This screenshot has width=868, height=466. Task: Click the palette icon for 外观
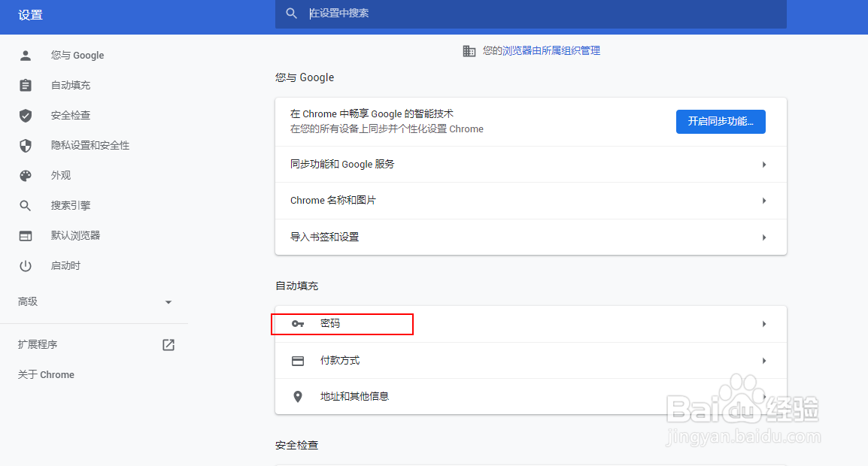[26, 175]
